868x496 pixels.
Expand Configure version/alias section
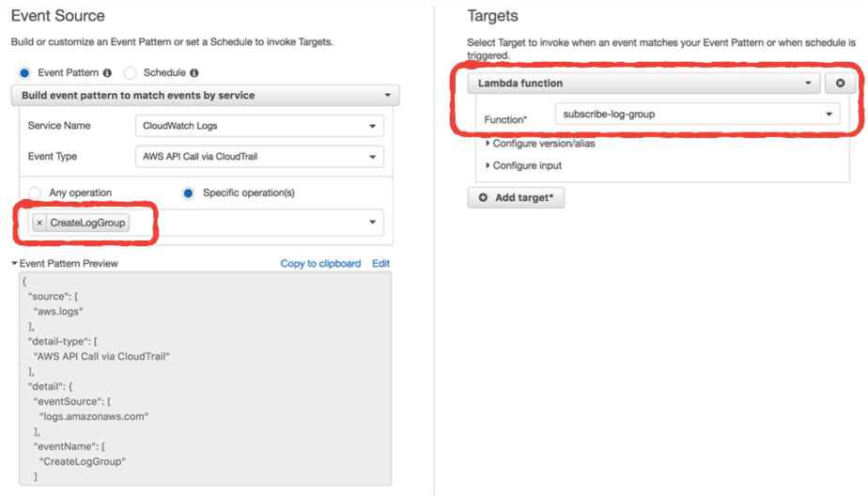tap(540, 144)
